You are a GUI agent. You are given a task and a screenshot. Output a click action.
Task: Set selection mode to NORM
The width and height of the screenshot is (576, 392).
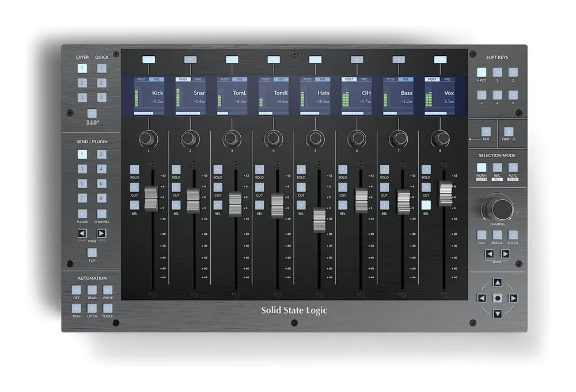[481, 168]
